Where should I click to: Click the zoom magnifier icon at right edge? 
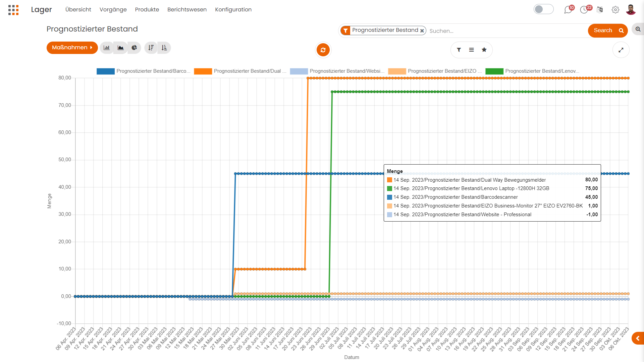638,29
